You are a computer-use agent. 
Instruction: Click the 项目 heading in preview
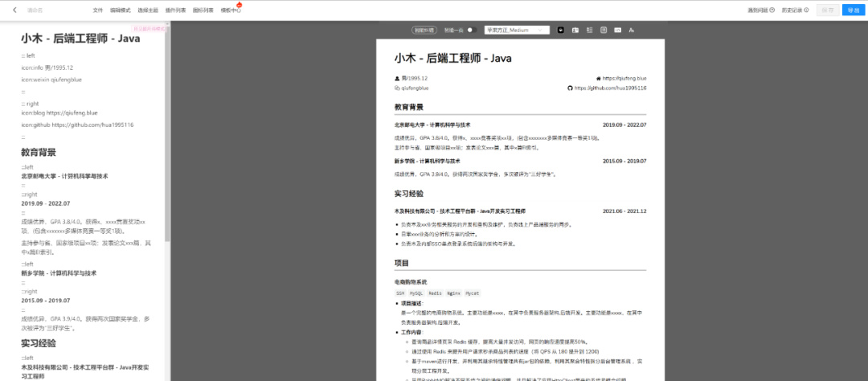click(401, 263)
